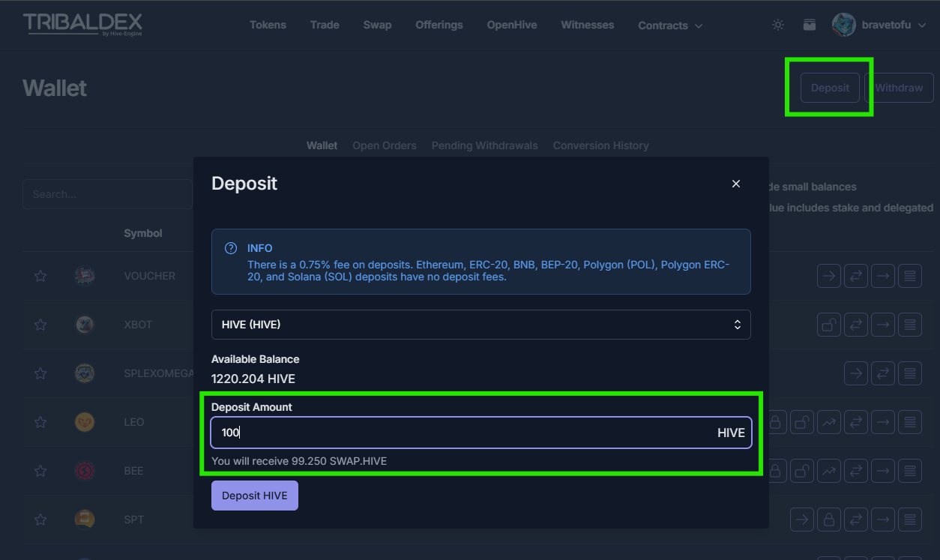
Task: Favorite the SPLEXOMEGA token with its star
Action: pyautogui.click(x=40, y=373)
